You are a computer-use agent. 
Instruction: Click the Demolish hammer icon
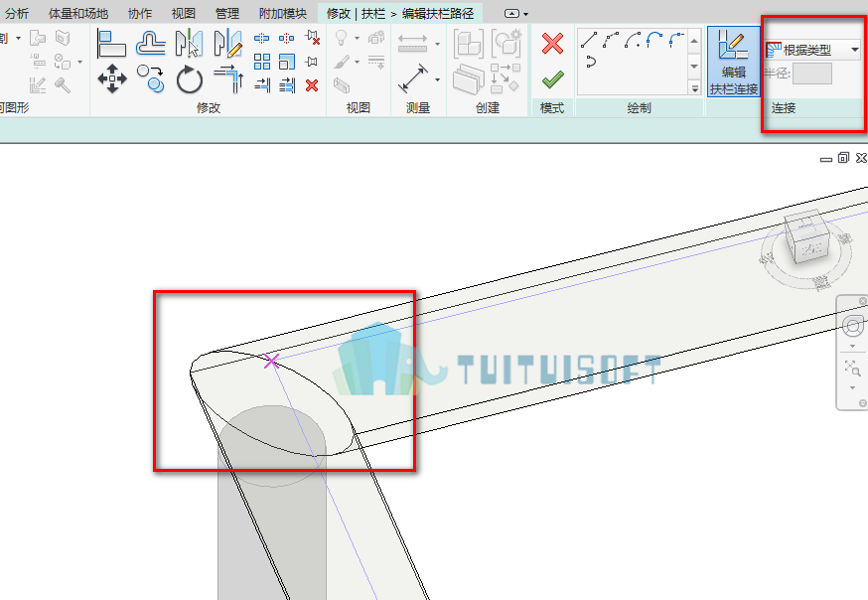point(63,84)
